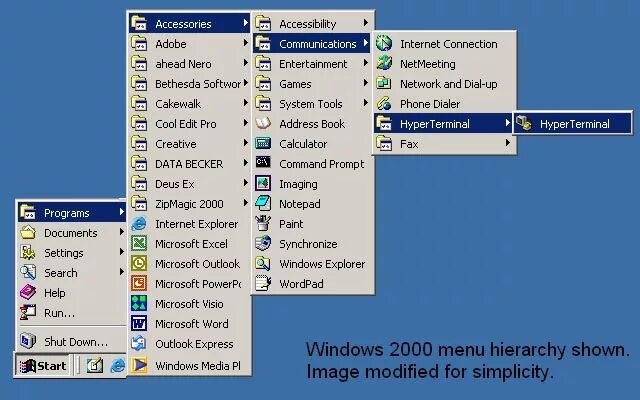The image size is (640, 400).
Task: Click the HyperTerminal folder entry under Communications
Action: [444, 123]
